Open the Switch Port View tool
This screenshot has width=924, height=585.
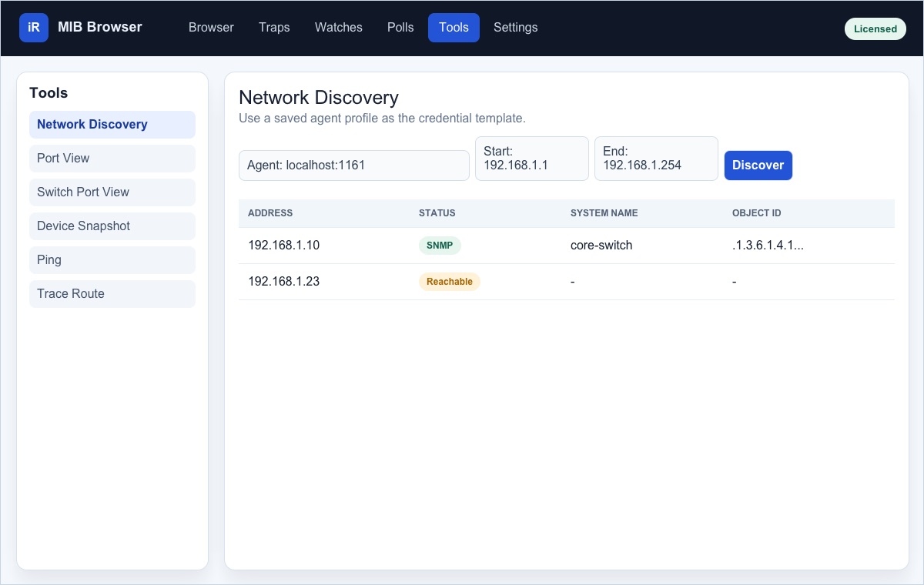click(x=112, y=192)
